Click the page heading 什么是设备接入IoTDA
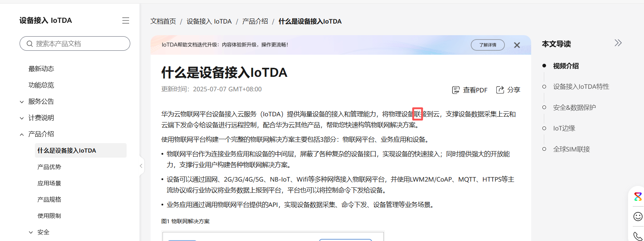Viewport: 644px width, 241px height. coord(224,72)
